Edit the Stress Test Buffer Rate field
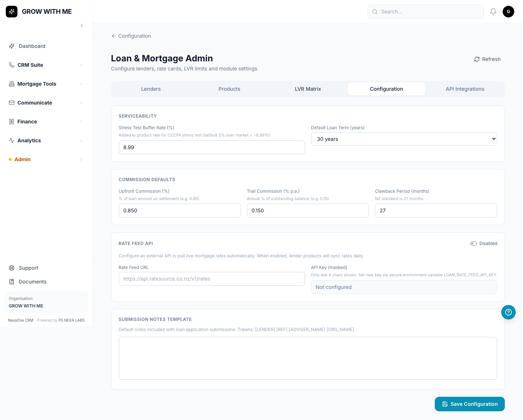Screen dimensions: 523x420 [212, 147]
